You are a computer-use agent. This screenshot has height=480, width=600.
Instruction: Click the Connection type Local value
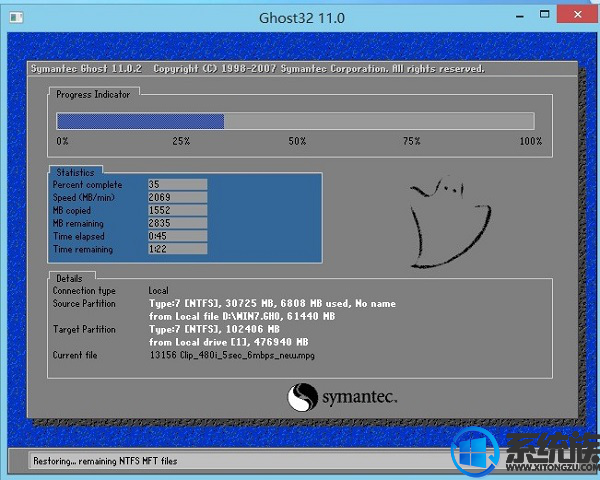point(159,291)
